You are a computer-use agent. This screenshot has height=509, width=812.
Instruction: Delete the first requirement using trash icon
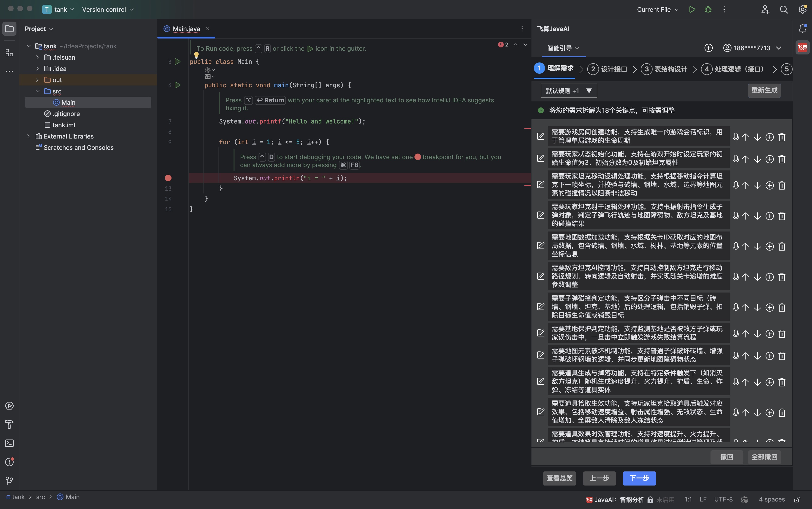782,137
